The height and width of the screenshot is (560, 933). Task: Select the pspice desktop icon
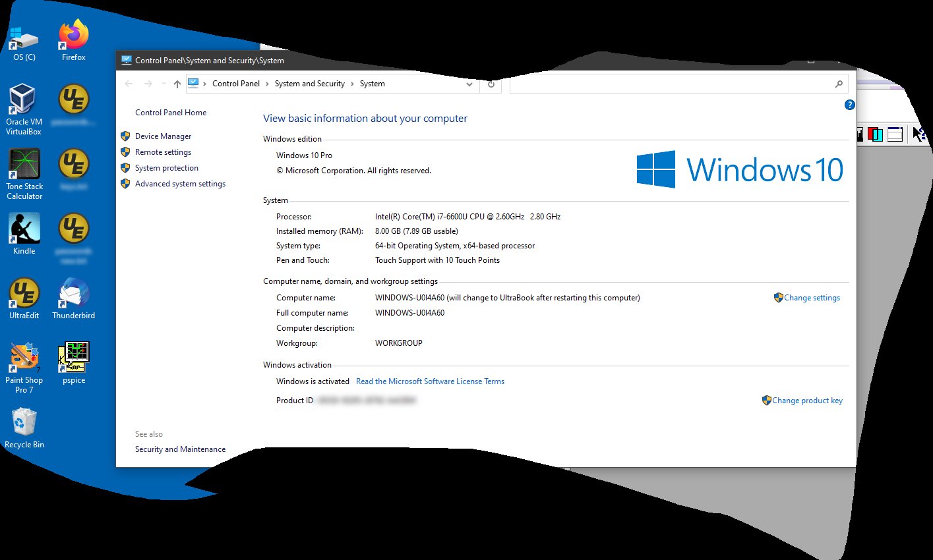(74, 362)
